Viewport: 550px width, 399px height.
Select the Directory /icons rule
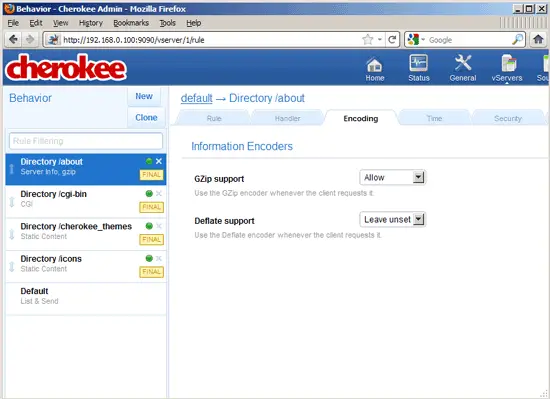[x=86, y=266]
